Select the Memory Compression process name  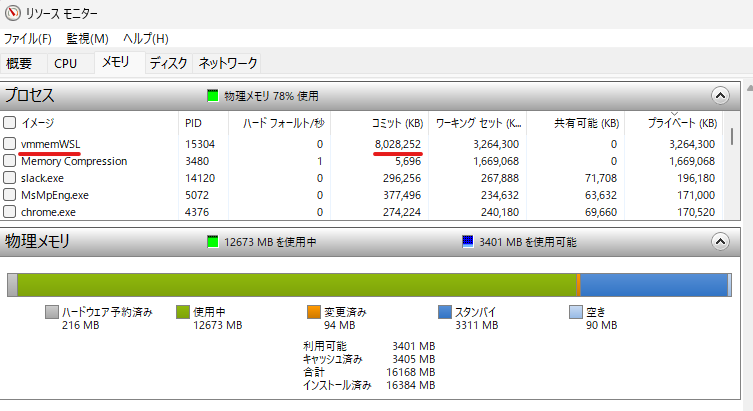point(74,161)
